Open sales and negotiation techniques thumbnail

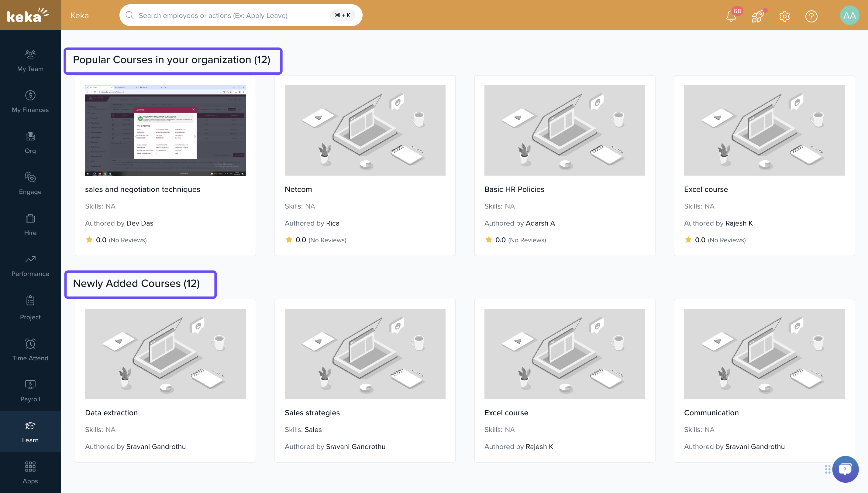click(165, 130)
